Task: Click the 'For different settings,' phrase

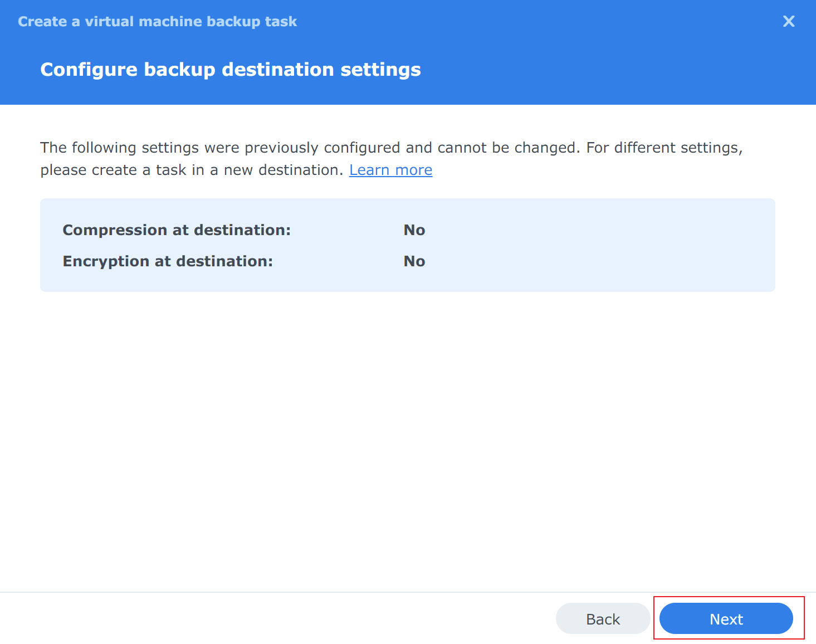Action: [x=664, y=148]
